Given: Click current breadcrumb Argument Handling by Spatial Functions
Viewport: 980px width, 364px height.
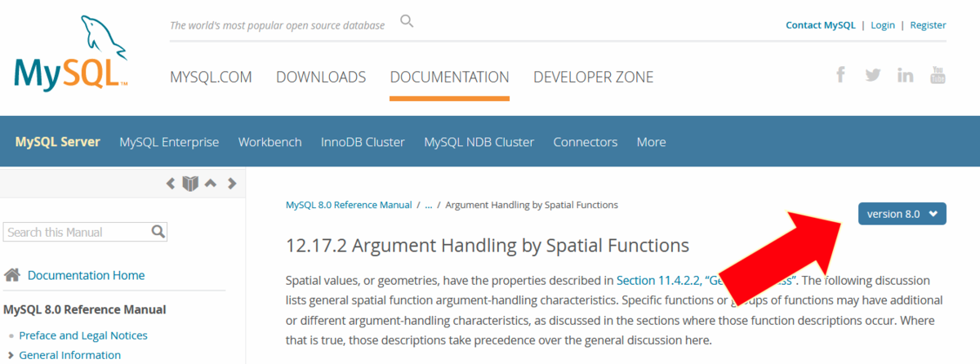Looking at the screenshot, I should (532, 205).
